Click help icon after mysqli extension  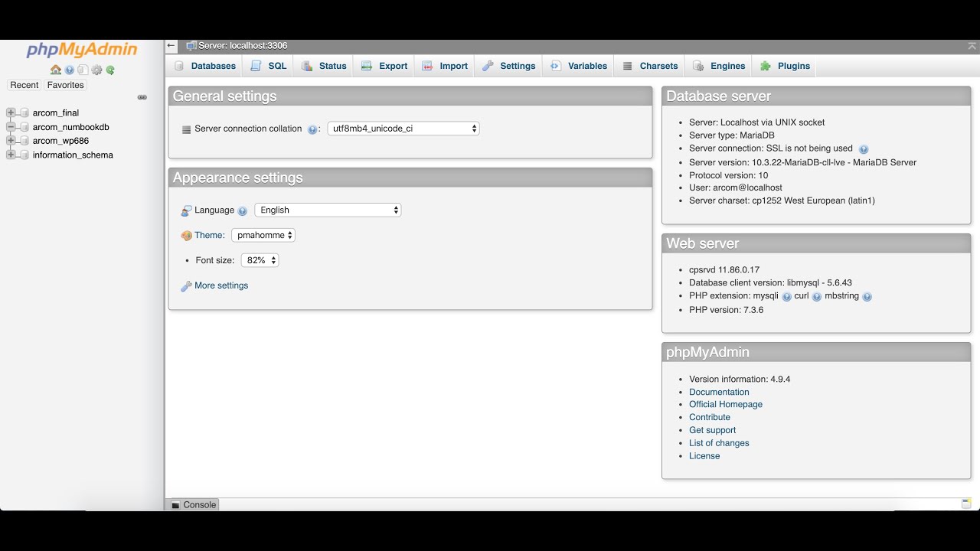[x=786, y=297]
